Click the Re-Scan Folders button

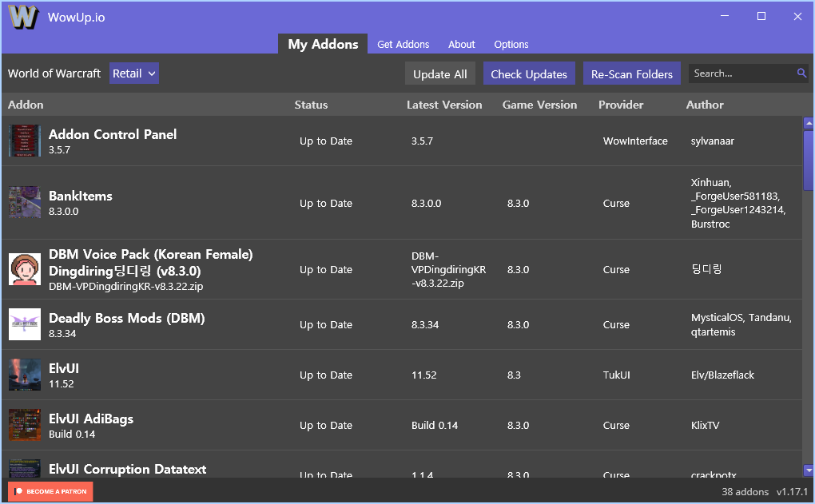(631, 73)
